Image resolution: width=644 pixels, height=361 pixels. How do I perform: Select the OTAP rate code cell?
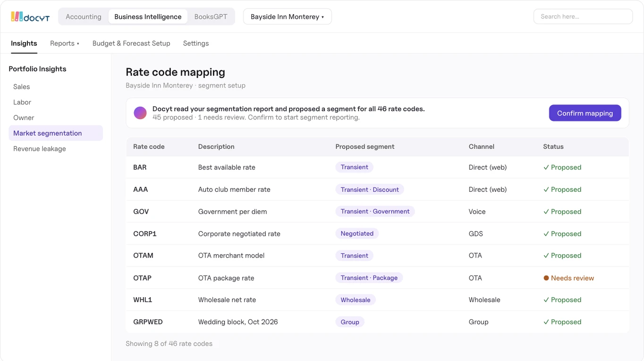[142, 278]
